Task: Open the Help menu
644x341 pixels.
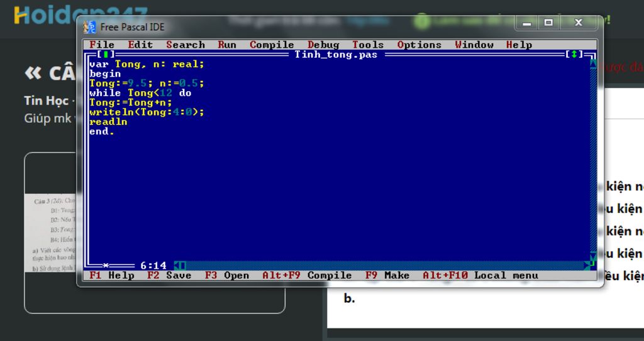Action: tap(519, 45)
